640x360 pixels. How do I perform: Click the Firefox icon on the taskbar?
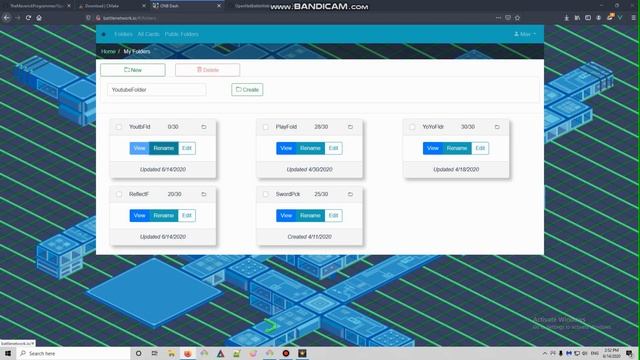(187, 353)
